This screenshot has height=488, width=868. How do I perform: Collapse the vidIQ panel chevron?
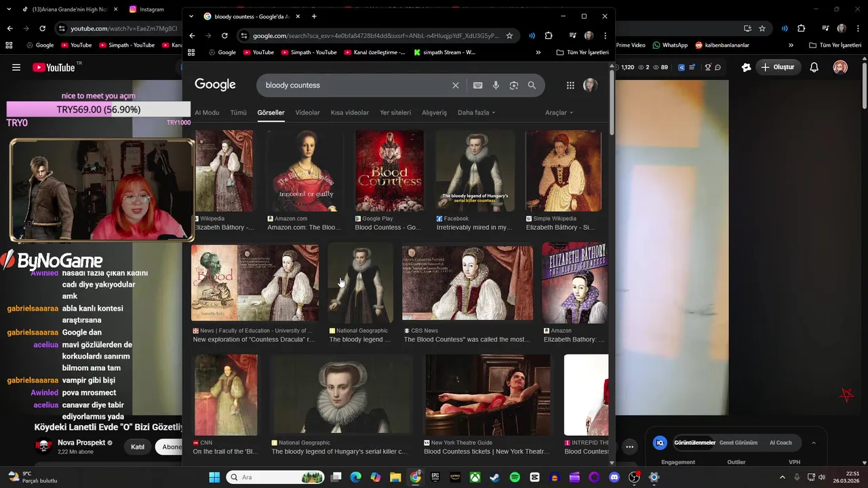click(x=814, y=443)
